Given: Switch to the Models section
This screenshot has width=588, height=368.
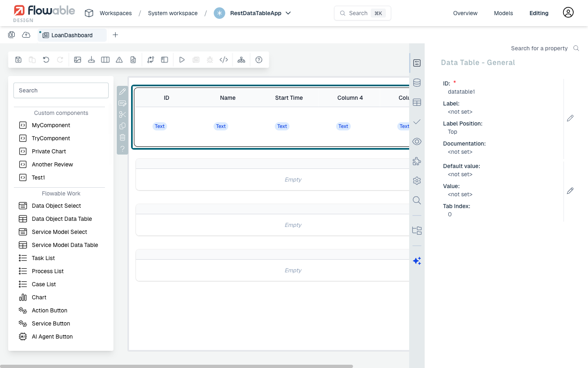Looking at the screenshot, I should 503,13.
